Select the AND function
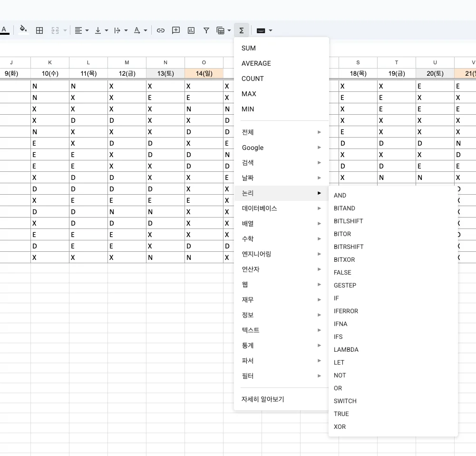Screen dimensions: 476x456 (x=393, y=195)
